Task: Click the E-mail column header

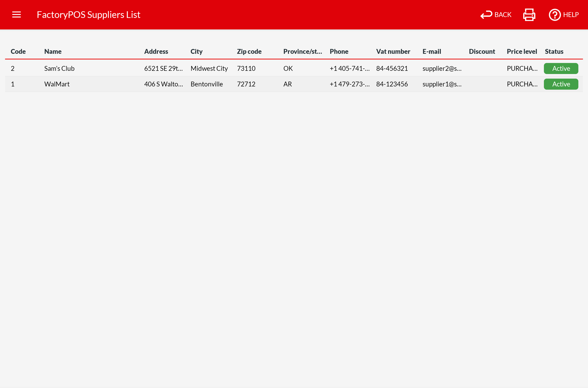Action: [x=432, y=51]
